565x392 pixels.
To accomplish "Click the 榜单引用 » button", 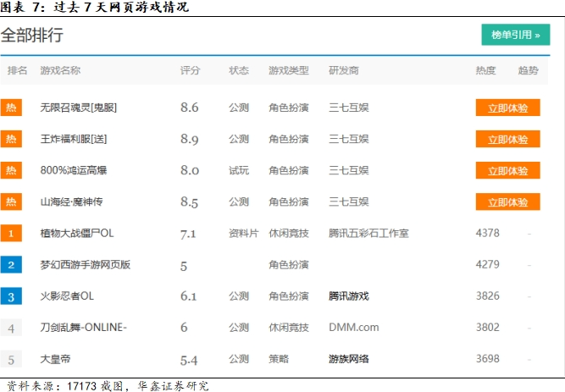I will click(x=515, y=35).
